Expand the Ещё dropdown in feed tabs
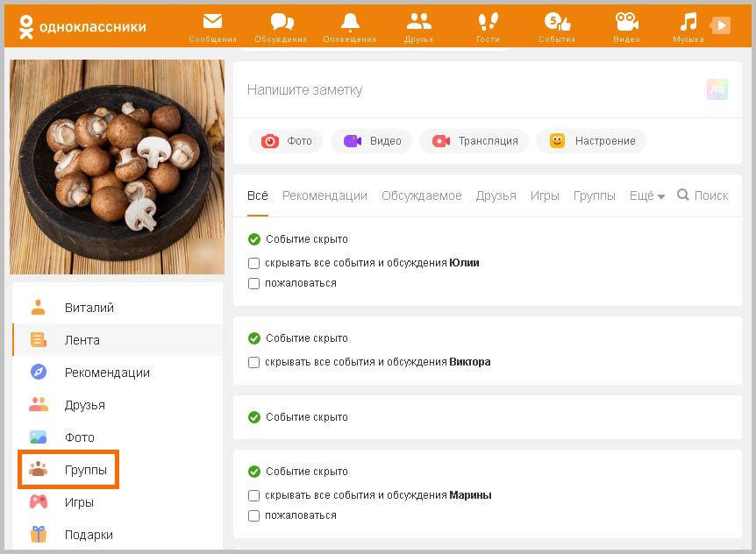This screenshot has width=756, height=554. 647,195
